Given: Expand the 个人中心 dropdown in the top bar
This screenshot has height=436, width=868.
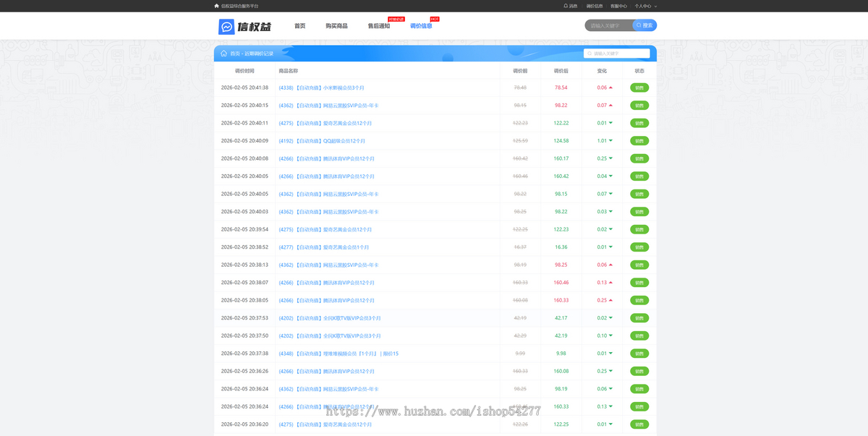Looking at the screenshot, I should click(x=645, y=6).
